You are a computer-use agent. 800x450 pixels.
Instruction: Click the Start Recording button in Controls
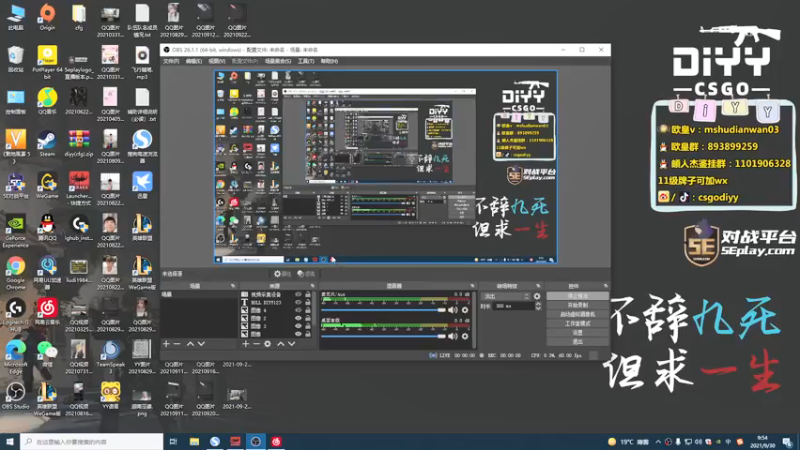pos(578,305)
